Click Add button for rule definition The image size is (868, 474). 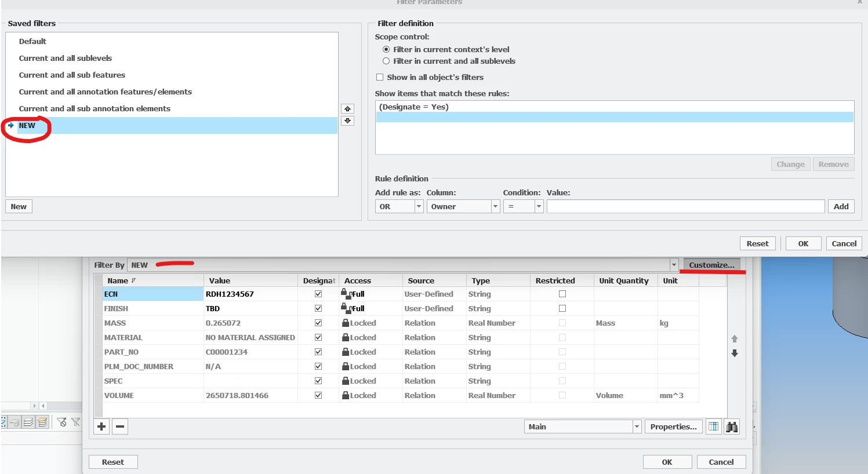click(841, 206)
